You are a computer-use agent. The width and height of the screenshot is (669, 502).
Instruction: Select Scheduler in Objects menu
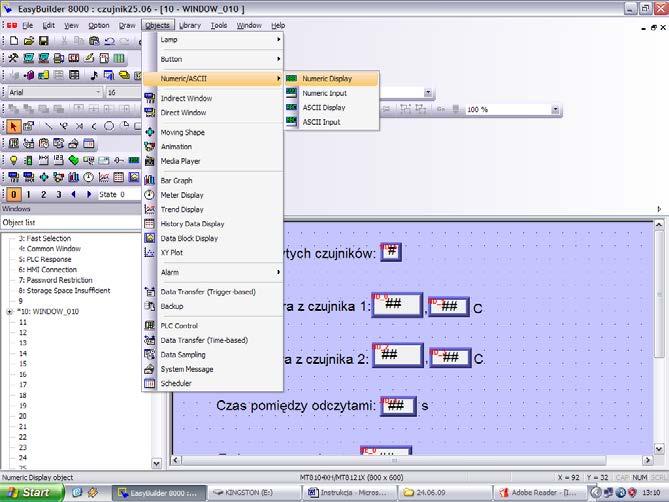coord(213,383)
